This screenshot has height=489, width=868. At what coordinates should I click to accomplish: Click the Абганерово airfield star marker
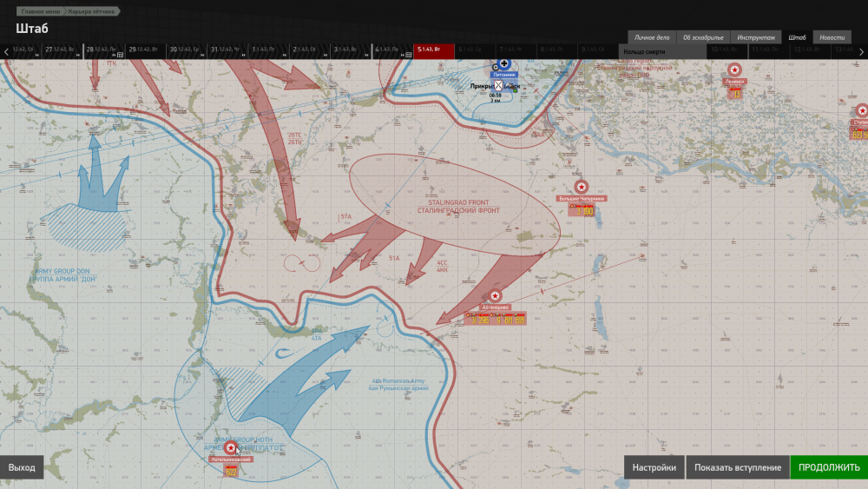tap(495, 295)
